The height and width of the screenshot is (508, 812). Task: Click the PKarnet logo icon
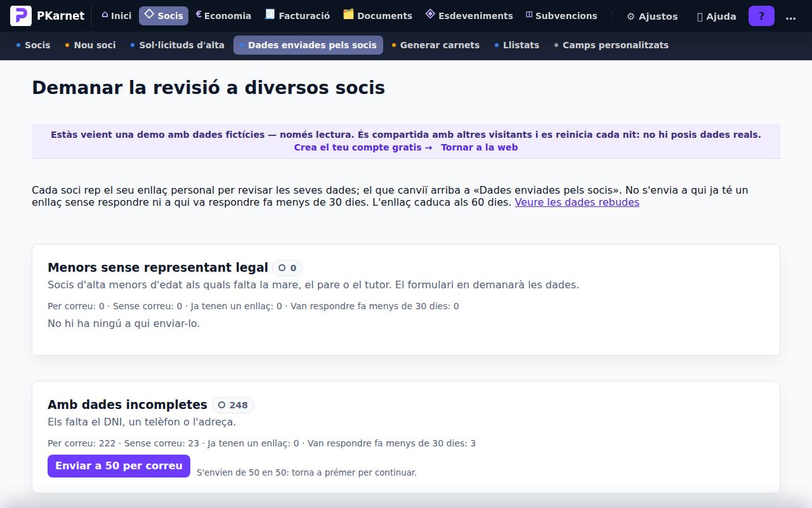[21, 16]
